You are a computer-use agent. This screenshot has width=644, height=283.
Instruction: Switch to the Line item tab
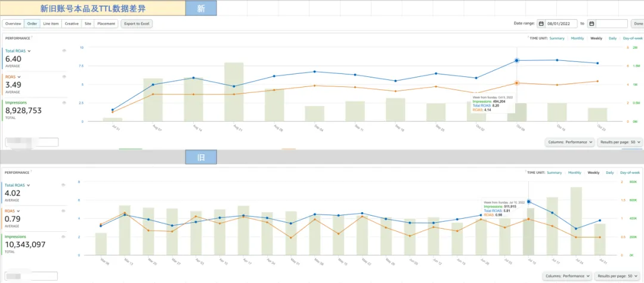point(51,24)
